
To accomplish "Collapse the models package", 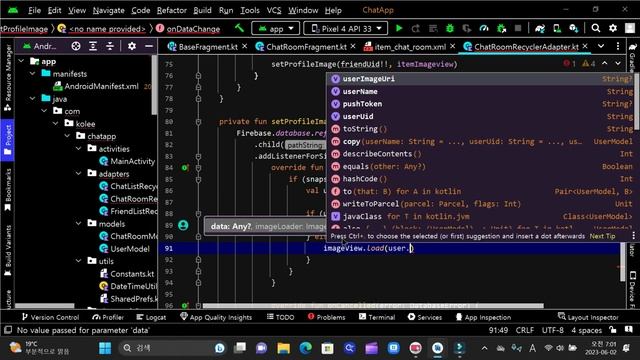I will 79,224.
